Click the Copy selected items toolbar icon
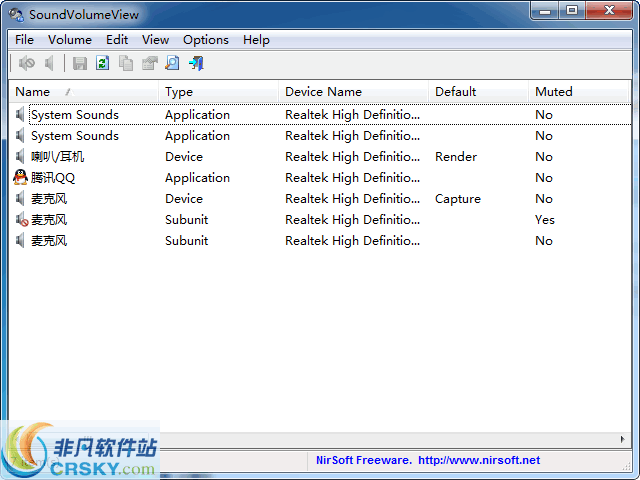 126,63
